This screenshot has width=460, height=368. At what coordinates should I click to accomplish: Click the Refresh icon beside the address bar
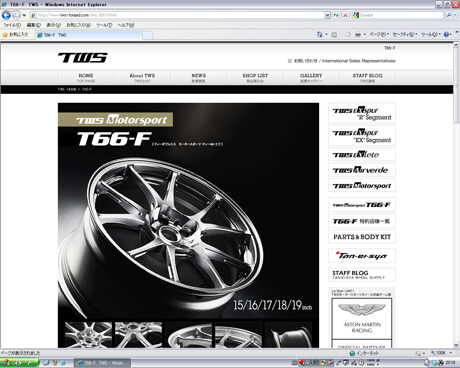[336, 15]
